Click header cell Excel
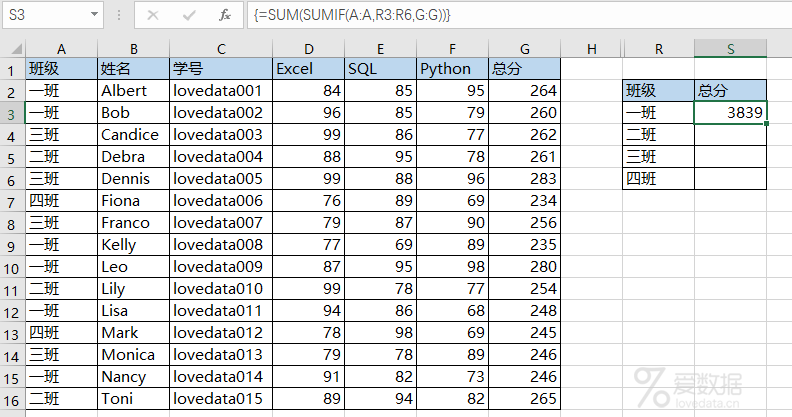This screenshot has width=792, height=417. click(309, 69)
